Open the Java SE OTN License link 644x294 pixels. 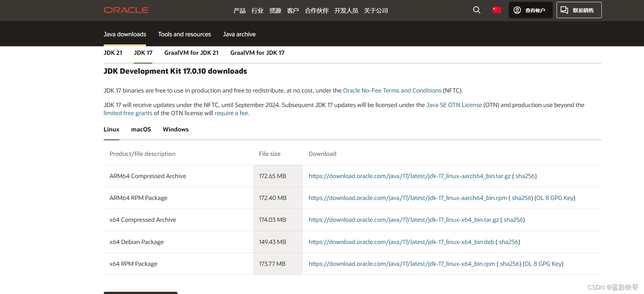454,105
